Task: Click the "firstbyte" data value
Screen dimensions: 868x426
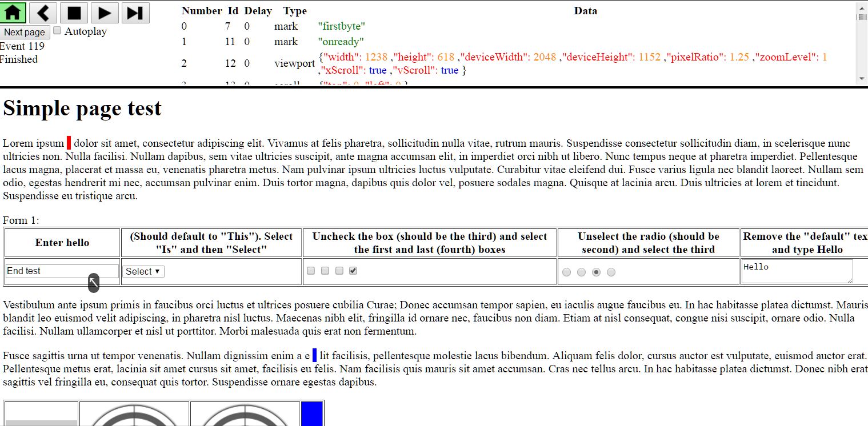Action: coord(341,26)
